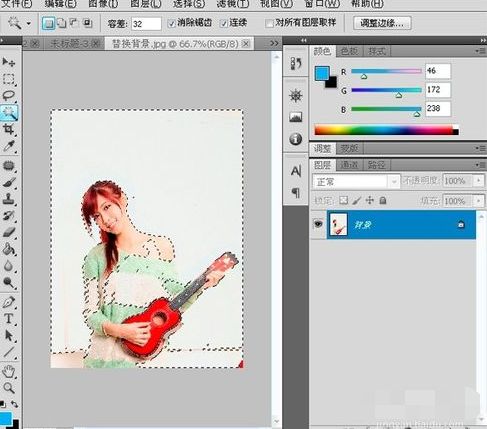Click the blue foreground color swatch

click(x=321, y=73)
